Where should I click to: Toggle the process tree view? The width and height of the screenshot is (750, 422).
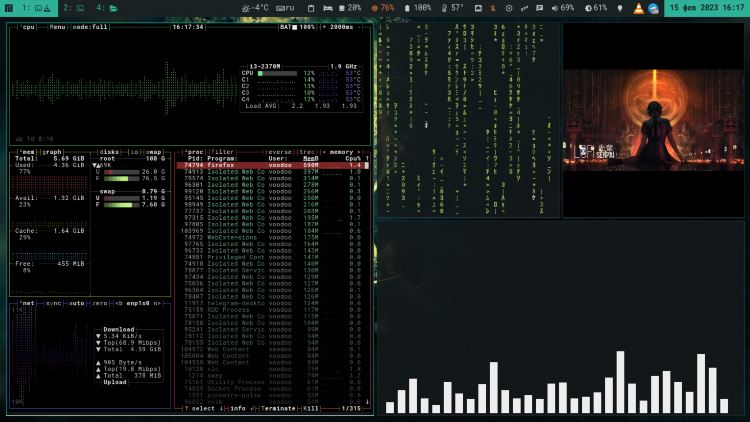coord(307,152)
